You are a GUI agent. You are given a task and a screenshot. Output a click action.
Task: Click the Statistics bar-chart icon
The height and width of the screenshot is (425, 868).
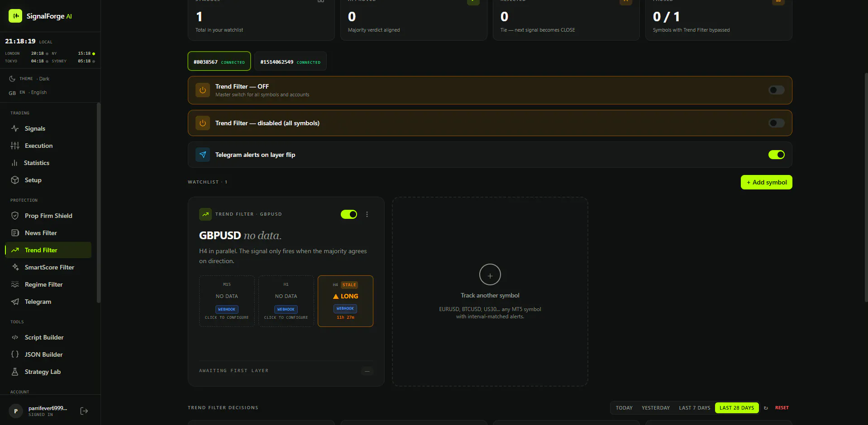tap(14, 163)
